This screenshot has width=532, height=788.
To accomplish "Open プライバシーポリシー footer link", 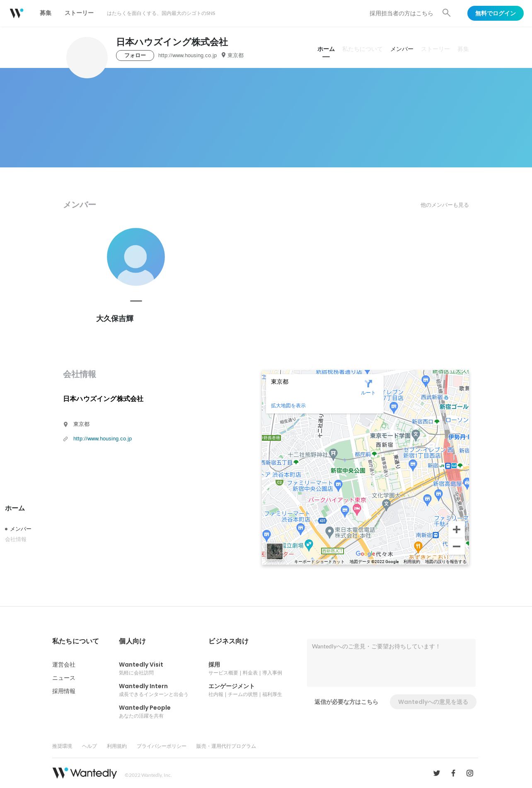I will [x=162, y=746].
